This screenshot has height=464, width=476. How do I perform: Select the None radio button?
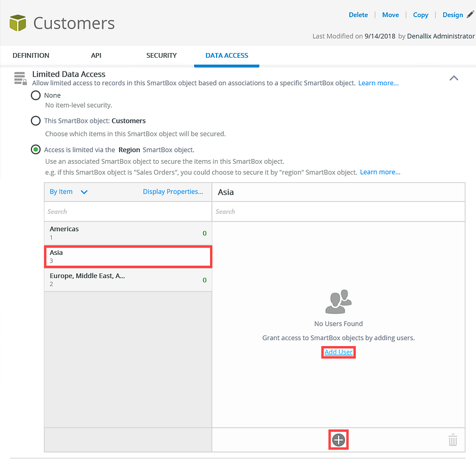click(x=36, y=95)
